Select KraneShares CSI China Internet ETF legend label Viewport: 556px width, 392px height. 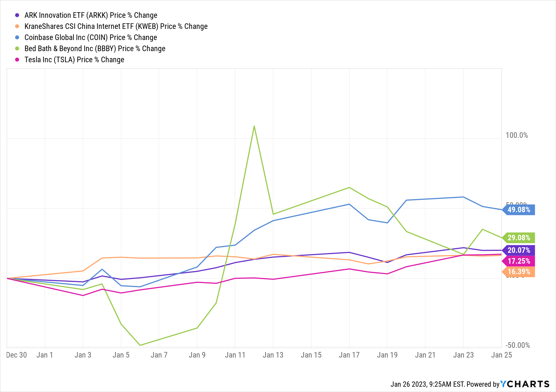click(x=116, y=26)
